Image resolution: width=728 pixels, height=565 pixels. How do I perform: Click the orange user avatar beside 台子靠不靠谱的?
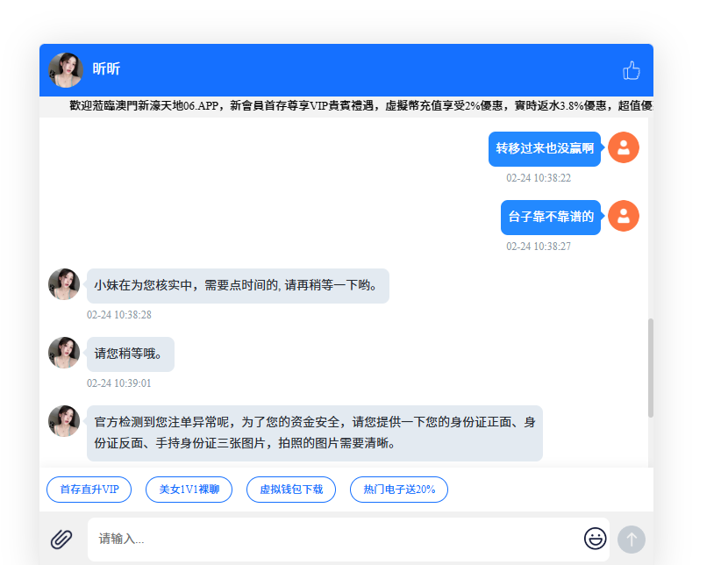click(x=623, y=216)
